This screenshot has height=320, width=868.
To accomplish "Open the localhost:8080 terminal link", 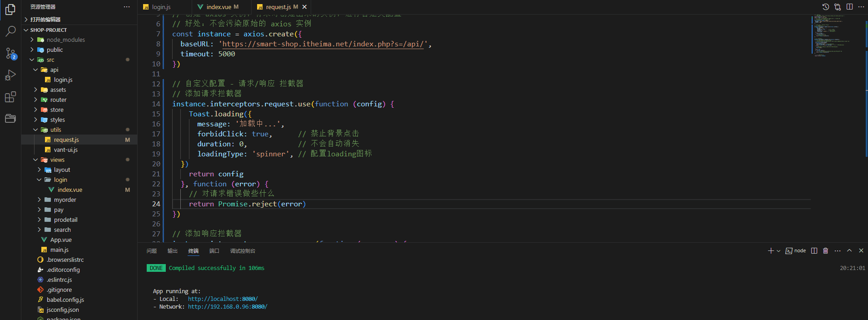I will (x=223, y=299).
